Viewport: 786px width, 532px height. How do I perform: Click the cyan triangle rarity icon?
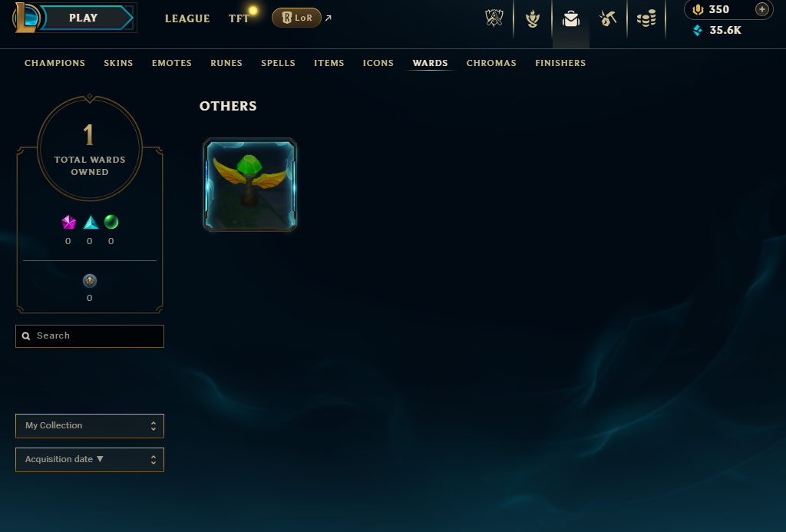(x=91, y=222)
